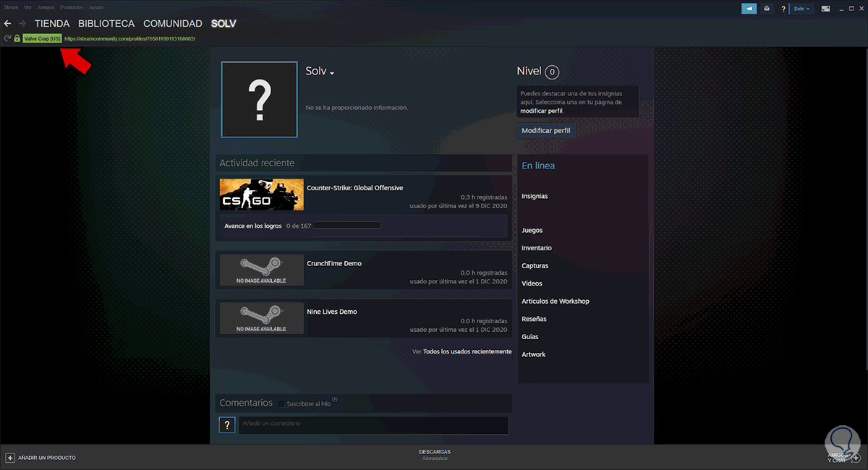Click the level 0 badge circle
The height and width of the screenshot is (470, 868).
552,72
